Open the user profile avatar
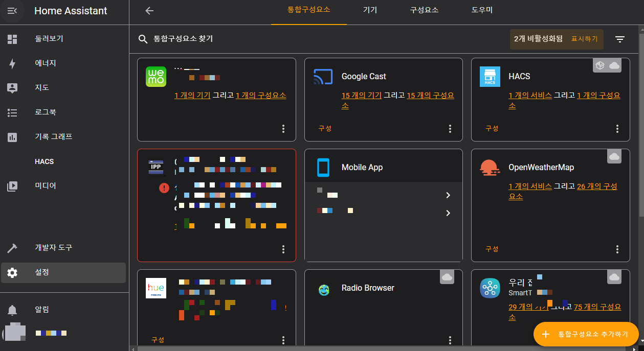Viewport: 644px width, 351px height. [15, 333]
